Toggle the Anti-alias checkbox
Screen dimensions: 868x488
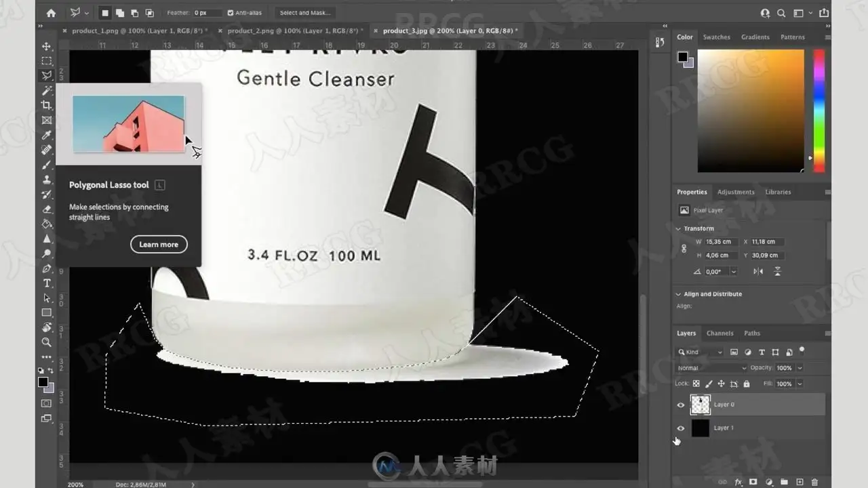click(x=231, y=13)
